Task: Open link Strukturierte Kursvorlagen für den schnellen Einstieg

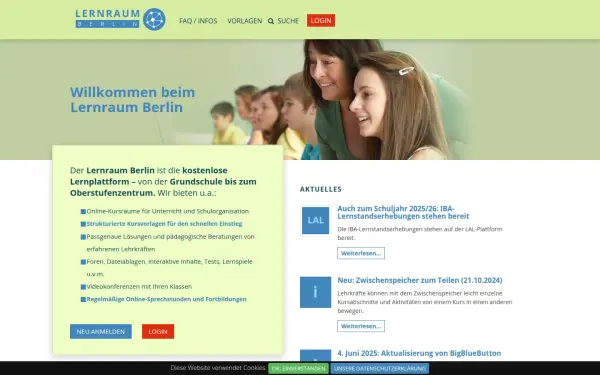Action: point(164,223)
